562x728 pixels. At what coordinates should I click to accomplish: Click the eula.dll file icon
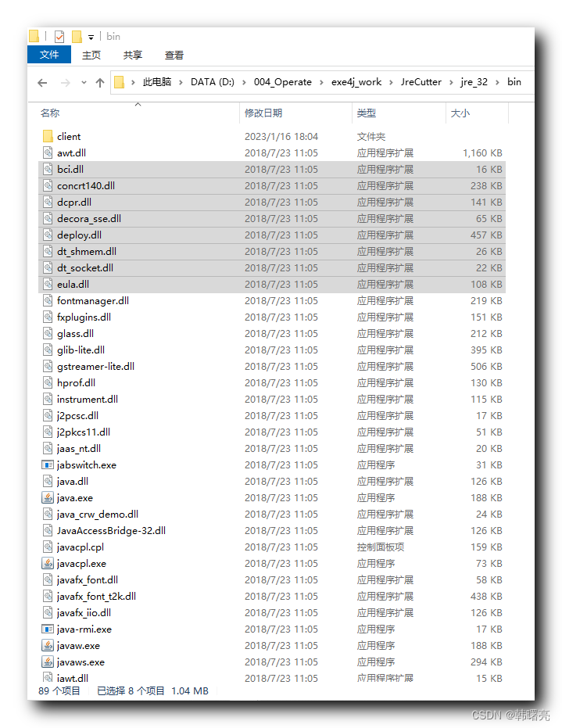click(48, 284)
